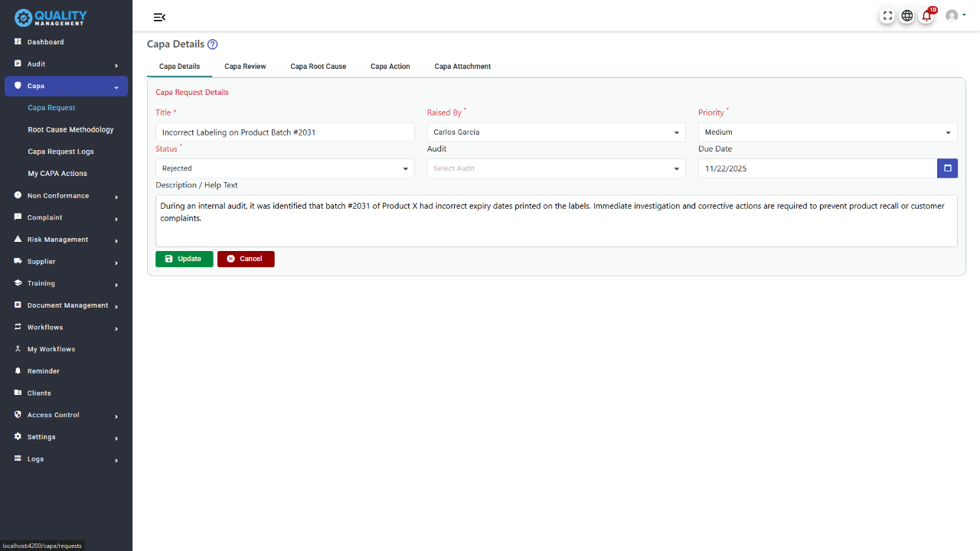Click the red Cancel button

click(x=246, y=259)
